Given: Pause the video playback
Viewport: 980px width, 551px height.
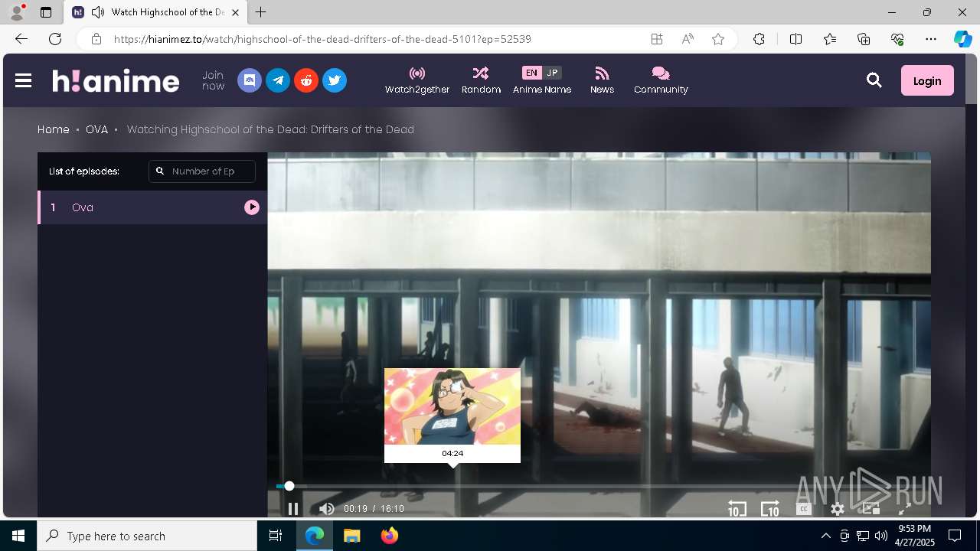Looking at the screenshot, I should (293, 509).
